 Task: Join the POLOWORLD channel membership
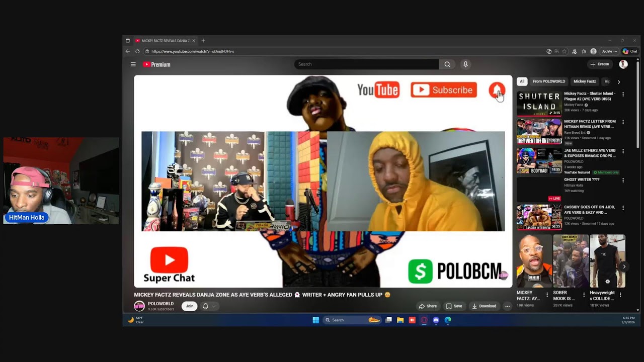tap(190, 306)
